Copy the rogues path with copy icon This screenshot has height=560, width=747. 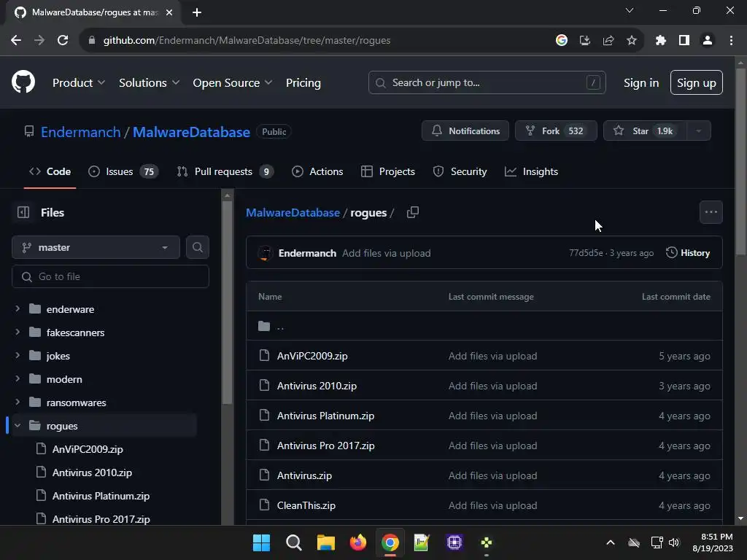413,212
